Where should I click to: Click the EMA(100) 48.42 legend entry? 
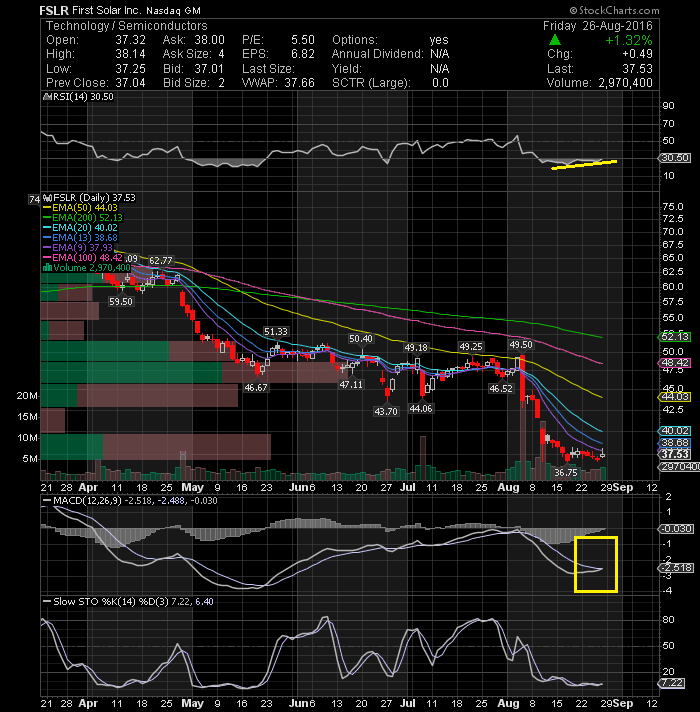pyautogui.click(x=83, y=257)
